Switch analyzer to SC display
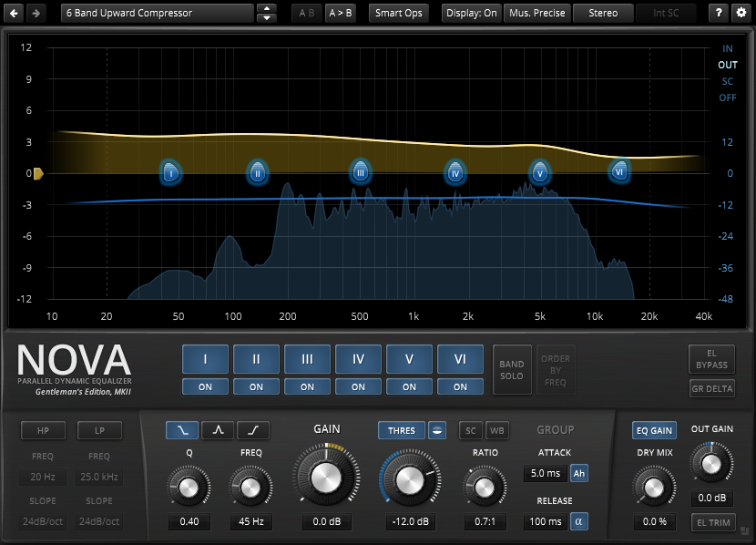 [727, 81]
